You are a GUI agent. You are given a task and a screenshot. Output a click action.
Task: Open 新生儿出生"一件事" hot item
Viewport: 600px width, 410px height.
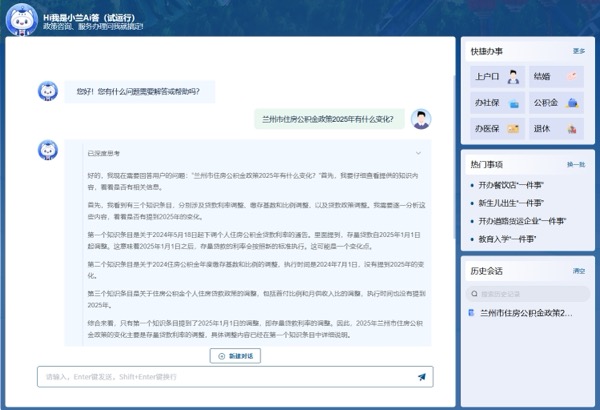[511, 203]
